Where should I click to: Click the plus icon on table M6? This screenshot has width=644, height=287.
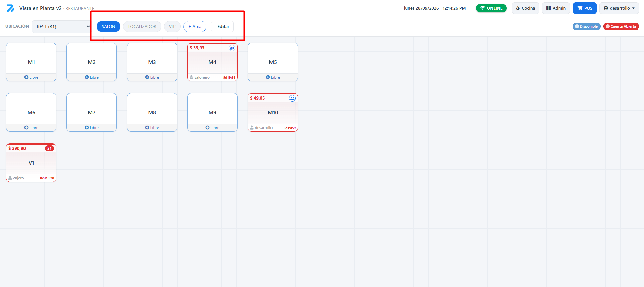(26, 128)
